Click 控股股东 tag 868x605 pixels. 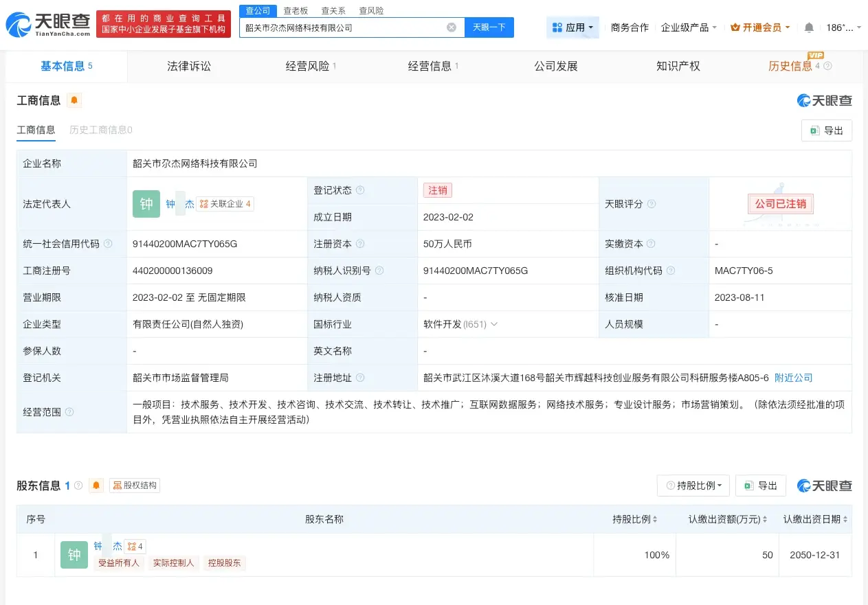click(x=224, y=563)
